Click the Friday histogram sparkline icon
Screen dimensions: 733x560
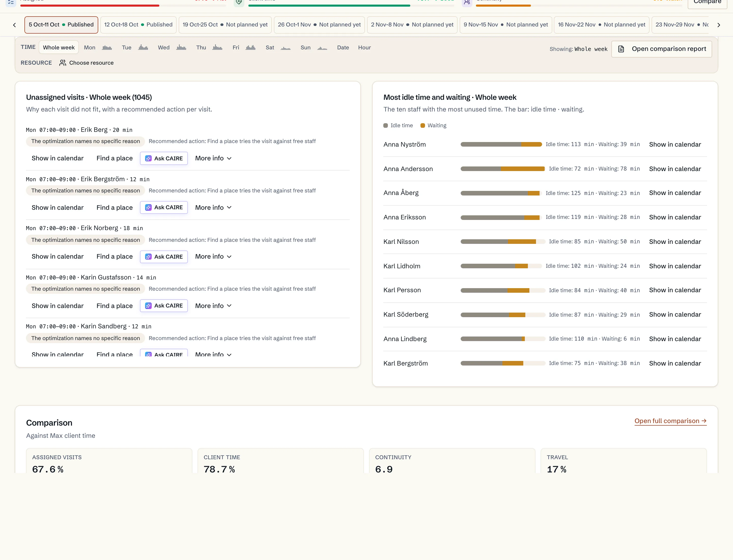pyautogui.click(x=250, y=48)
